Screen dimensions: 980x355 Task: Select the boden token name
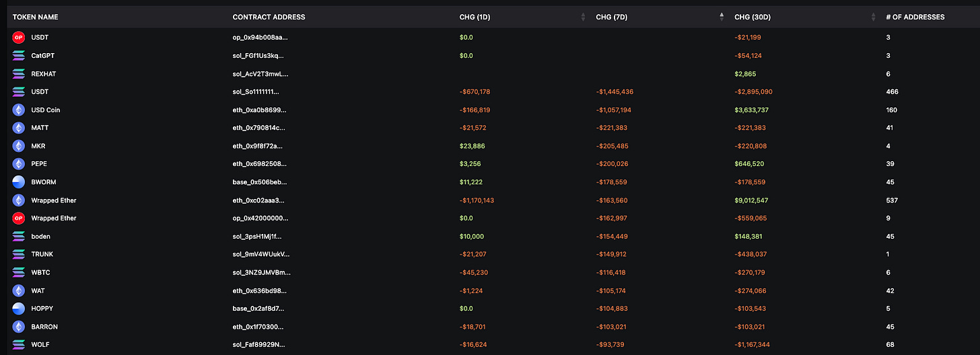40,237
